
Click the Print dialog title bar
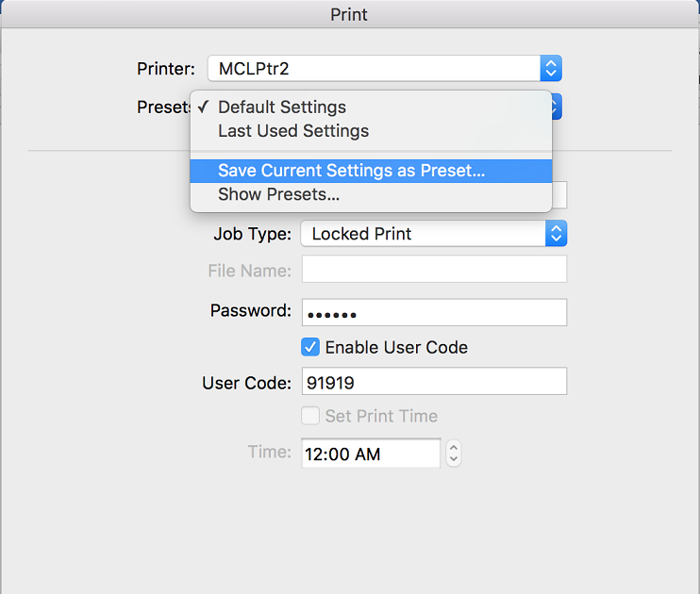349,14
